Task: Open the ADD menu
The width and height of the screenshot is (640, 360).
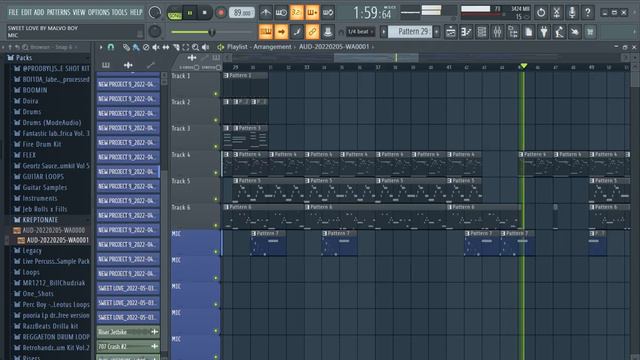Action: pos(39,12)
